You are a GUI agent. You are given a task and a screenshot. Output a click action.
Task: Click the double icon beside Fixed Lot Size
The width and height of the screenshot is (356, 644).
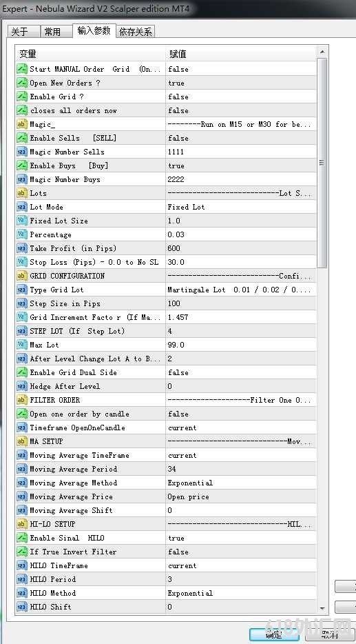pyautogui.click(x=22, y=221)
